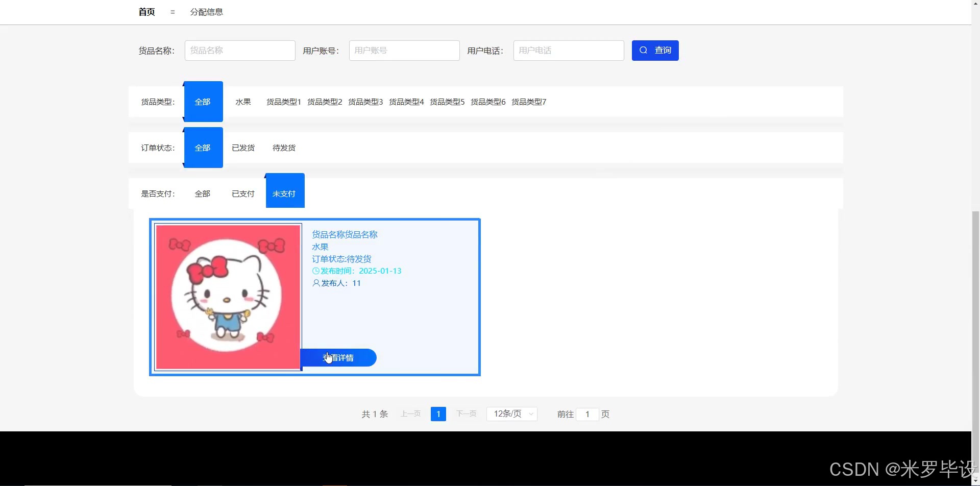Open the 12条/页 page size dropdown
Screen dimensions: 980x486
coord(512,414)
